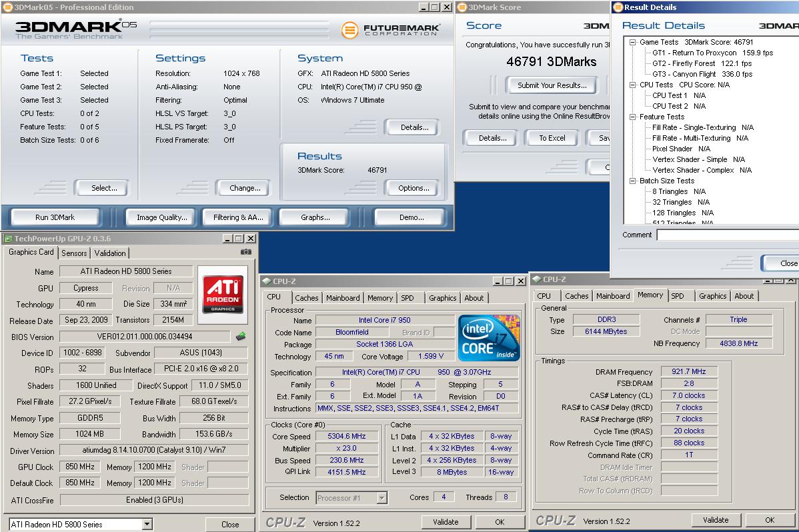
Task: Switch to the Sensors tab in GPU-Z
Action: coord(75,253)
